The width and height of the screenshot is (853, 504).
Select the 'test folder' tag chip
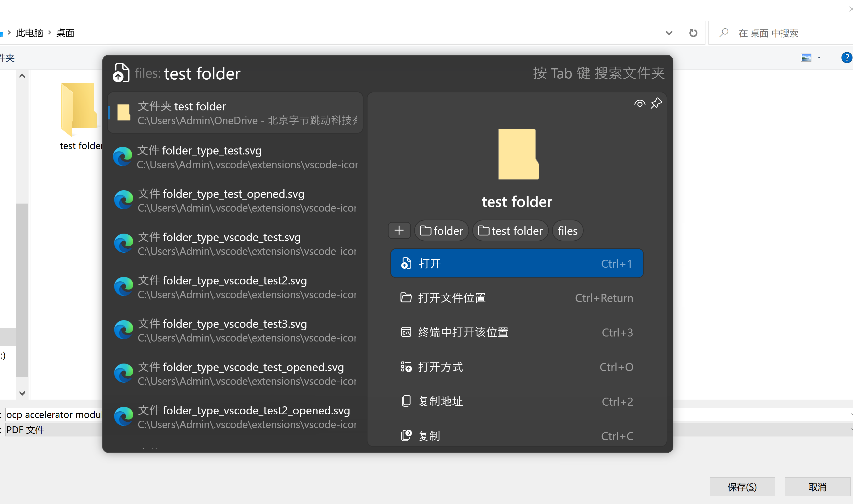(510, 231)
